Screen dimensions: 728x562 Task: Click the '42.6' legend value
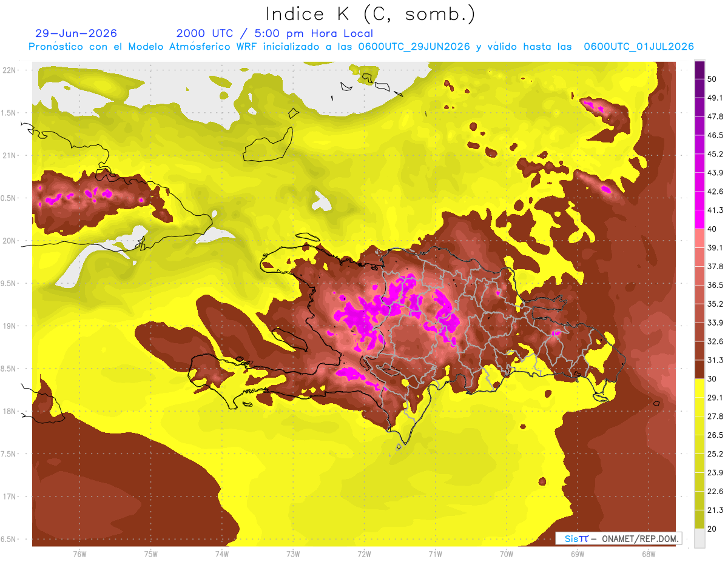pos(715,192)
